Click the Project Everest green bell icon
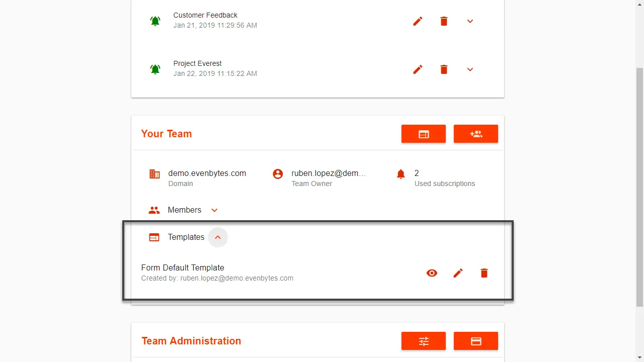Viewport: 644px width, 362px height. click(155, 69)
